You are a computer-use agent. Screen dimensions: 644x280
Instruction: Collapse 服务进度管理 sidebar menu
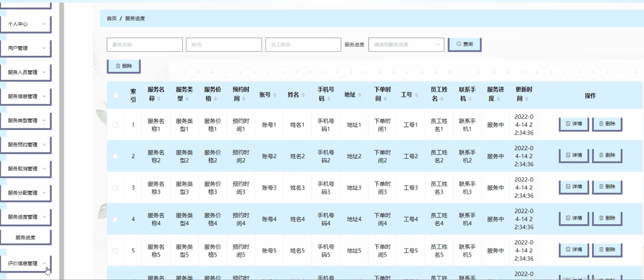tap(25, 217)
